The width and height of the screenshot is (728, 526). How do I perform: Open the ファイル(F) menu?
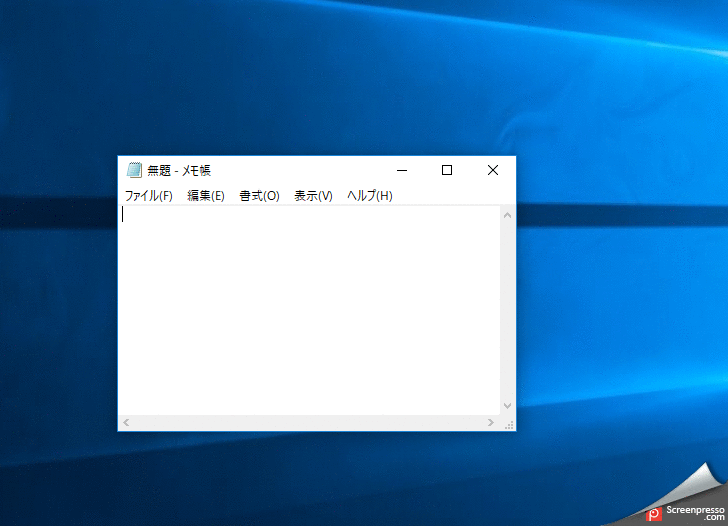click(x=149, y=196)
